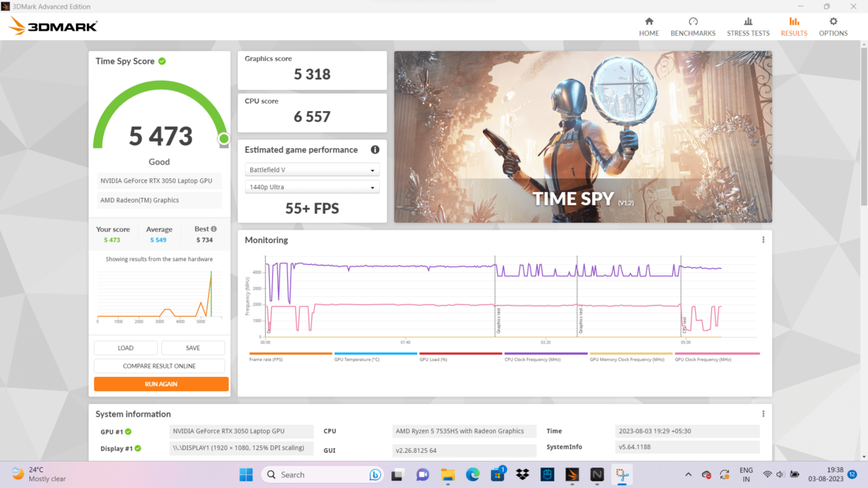Toggle the CPU Clock Frequency legend
The width and height of the screenshot is (868, 488).
point(546,357)
